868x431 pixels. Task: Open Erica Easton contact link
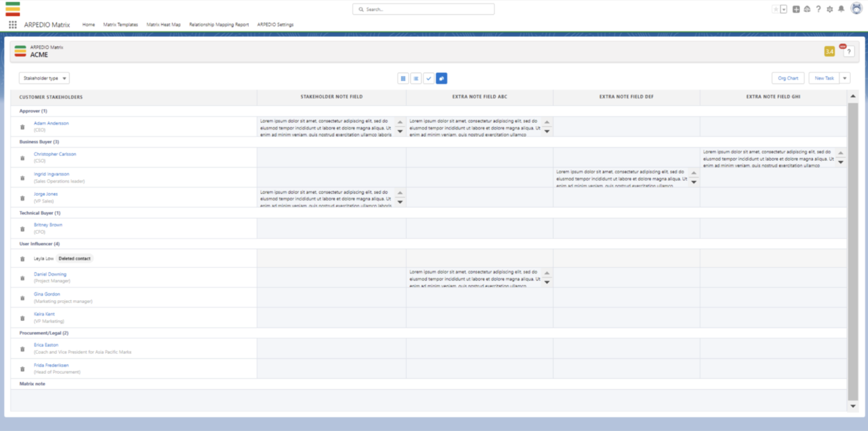coord(46,345)
